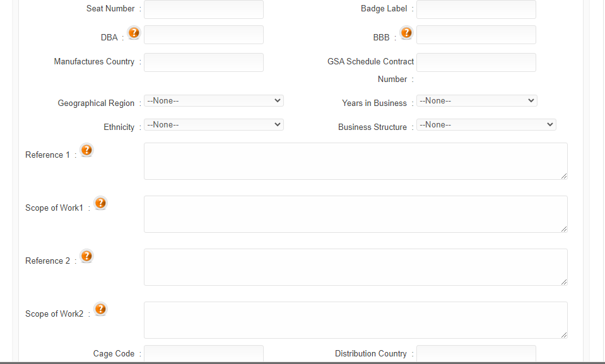Click the Scope of Work2 help icon

point(101,309)
